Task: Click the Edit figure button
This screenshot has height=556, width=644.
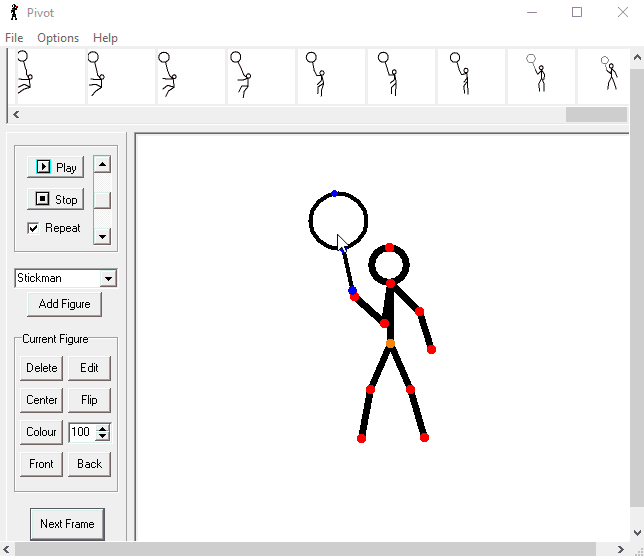Action: point(89,368)
